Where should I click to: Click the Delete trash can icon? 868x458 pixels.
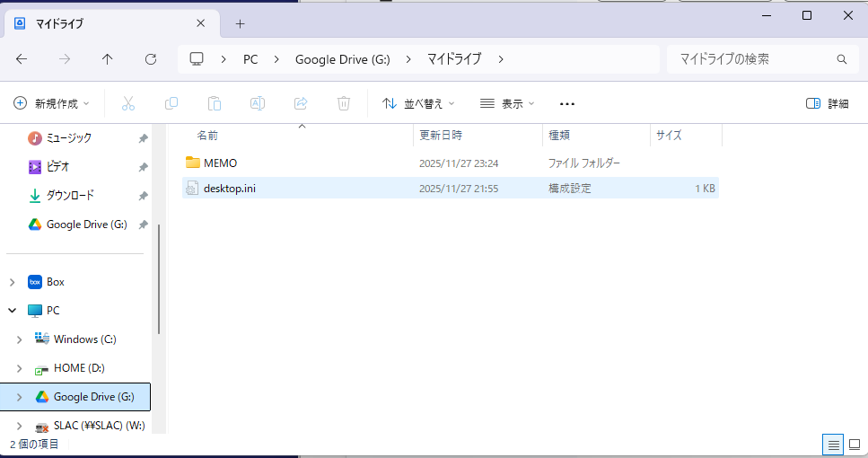(x=344, y=103)
